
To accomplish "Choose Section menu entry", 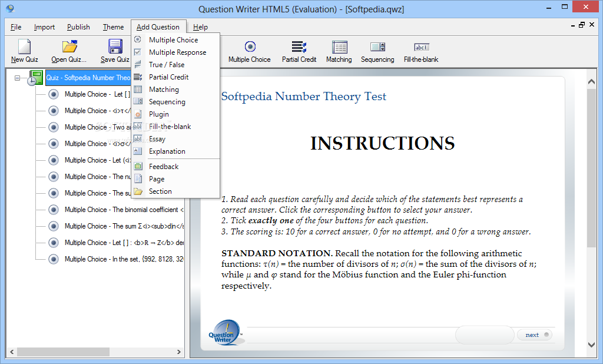I will [175, 191].
